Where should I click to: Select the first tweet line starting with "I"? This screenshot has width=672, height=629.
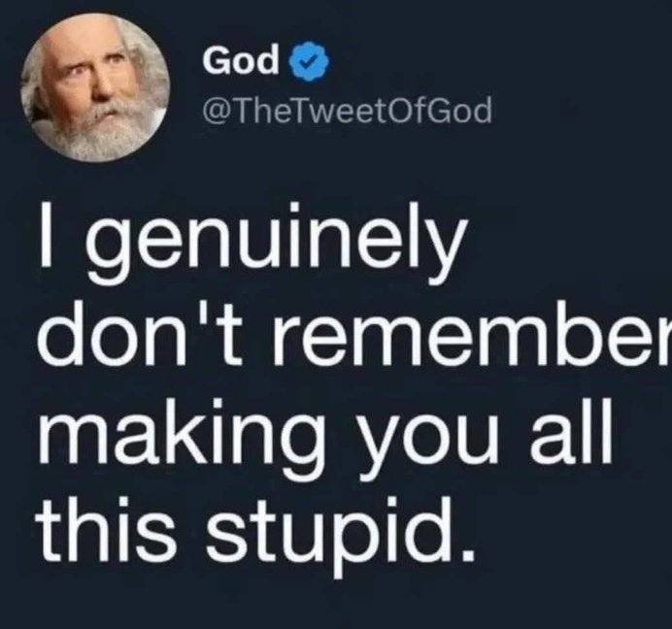coord(252,245)
